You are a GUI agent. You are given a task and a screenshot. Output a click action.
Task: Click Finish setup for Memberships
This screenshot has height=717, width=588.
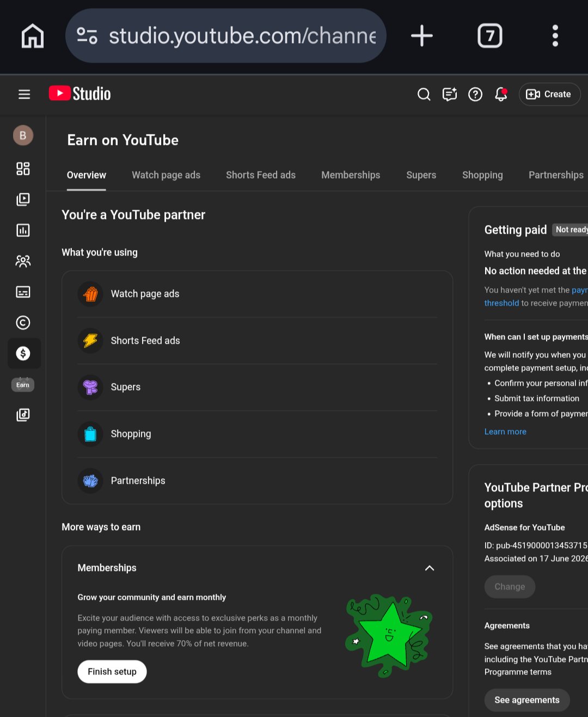(112, 672)
